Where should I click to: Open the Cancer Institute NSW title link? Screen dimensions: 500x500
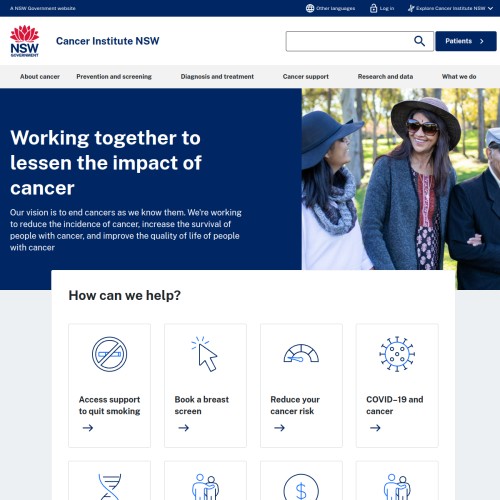click(108, 41)
